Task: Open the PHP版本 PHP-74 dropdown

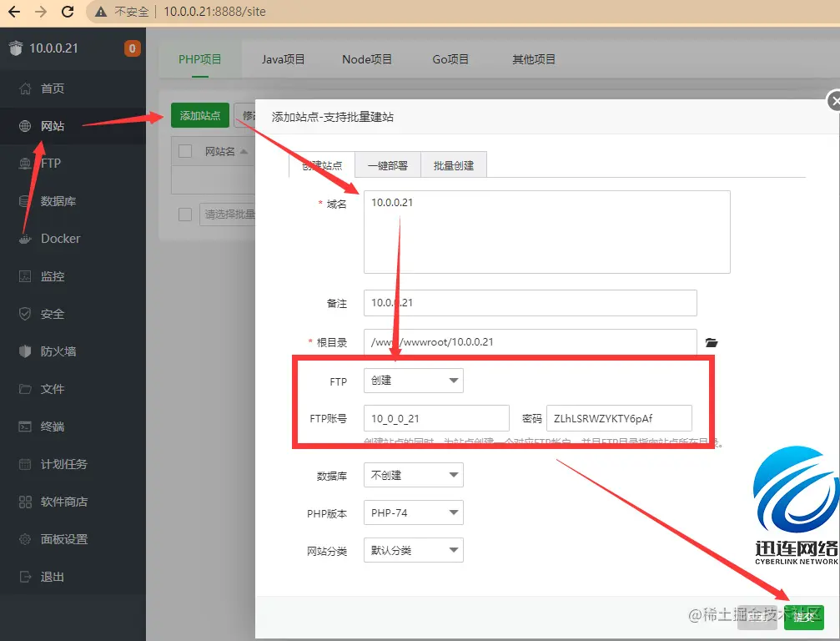Action: [414, 513]
